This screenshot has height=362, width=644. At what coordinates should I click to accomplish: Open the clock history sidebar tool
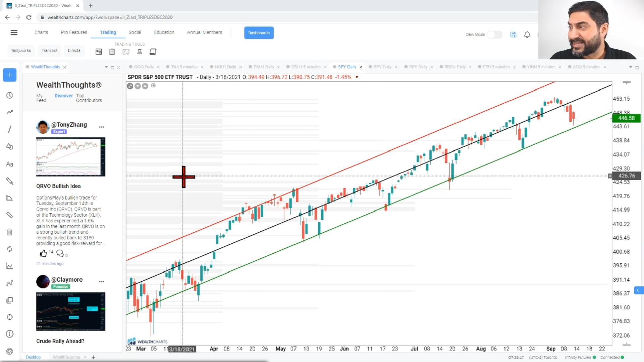point(10,96)
